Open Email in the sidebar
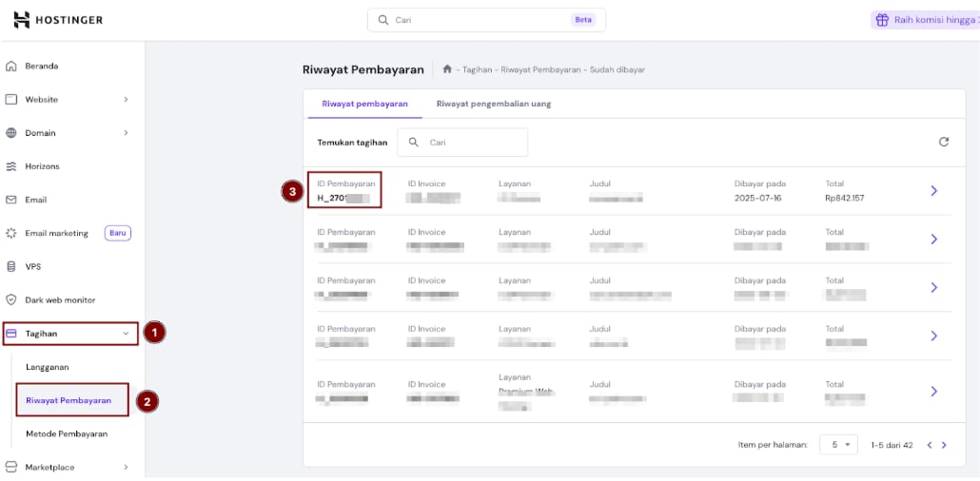Viewport: 980px width, 481px height. (x=35, y=200)
